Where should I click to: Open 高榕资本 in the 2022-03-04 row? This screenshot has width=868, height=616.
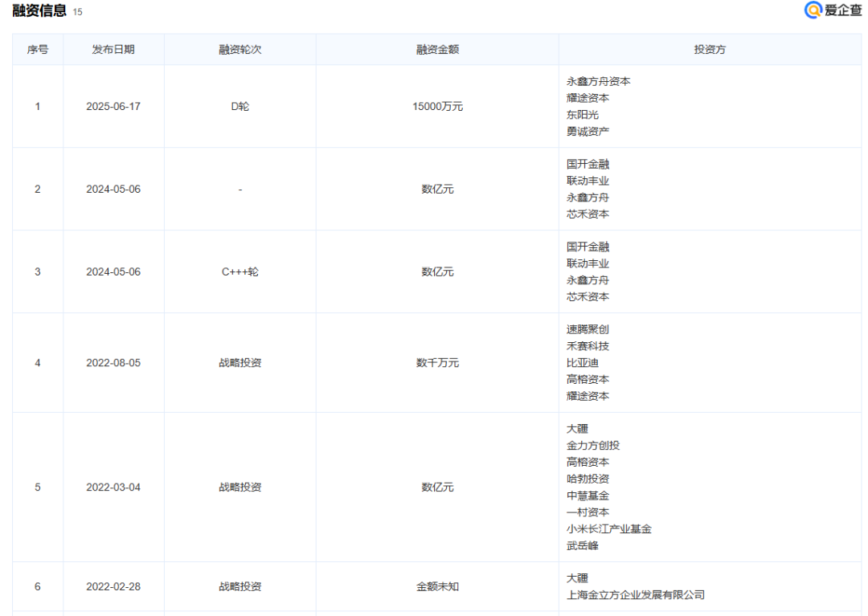point(588,462)
